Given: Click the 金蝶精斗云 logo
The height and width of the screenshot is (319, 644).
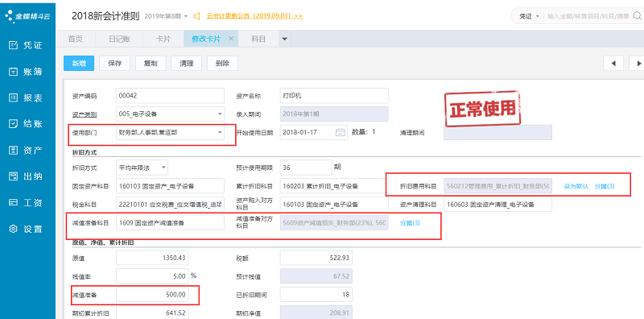Looking at the screenshot, I should point(27,16).
